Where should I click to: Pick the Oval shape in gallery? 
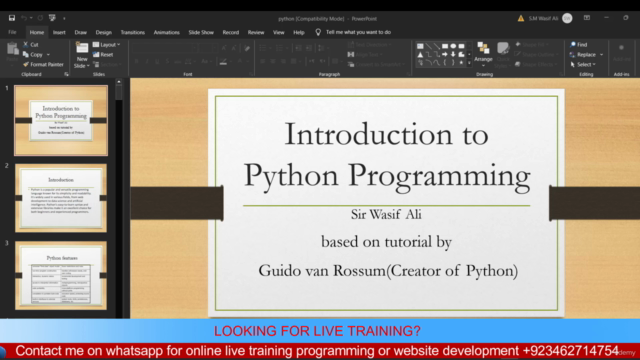point(453,46)
